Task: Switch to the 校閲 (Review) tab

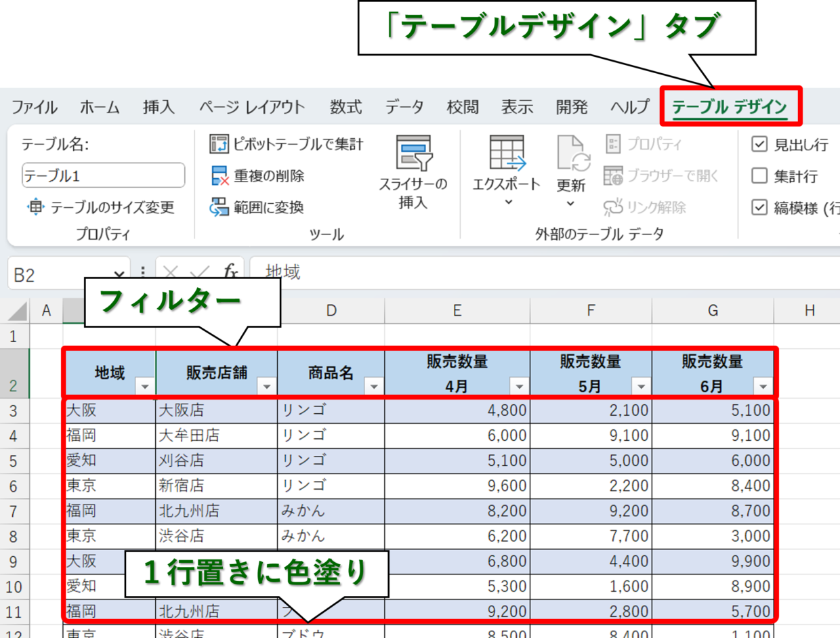Action: 463,107
